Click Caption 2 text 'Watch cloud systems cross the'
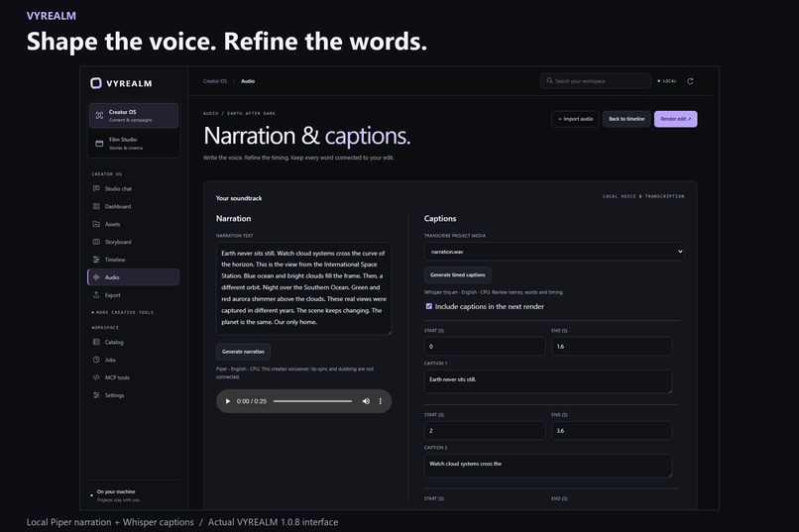The image size is (799, 532). (x=548, y=466)
